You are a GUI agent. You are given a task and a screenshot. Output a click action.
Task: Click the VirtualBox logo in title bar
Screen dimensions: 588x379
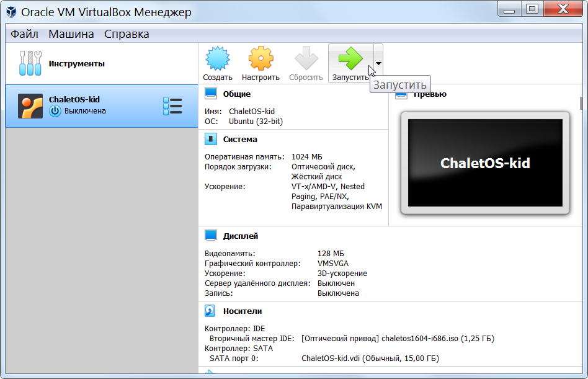(11, 12)
